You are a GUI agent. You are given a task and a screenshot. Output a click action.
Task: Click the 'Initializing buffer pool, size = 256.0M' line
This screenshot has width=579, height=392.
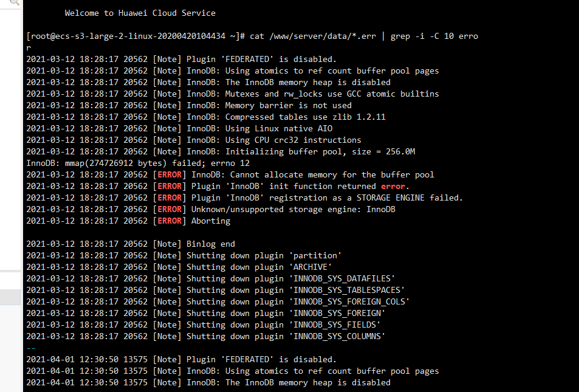(221, 151)
